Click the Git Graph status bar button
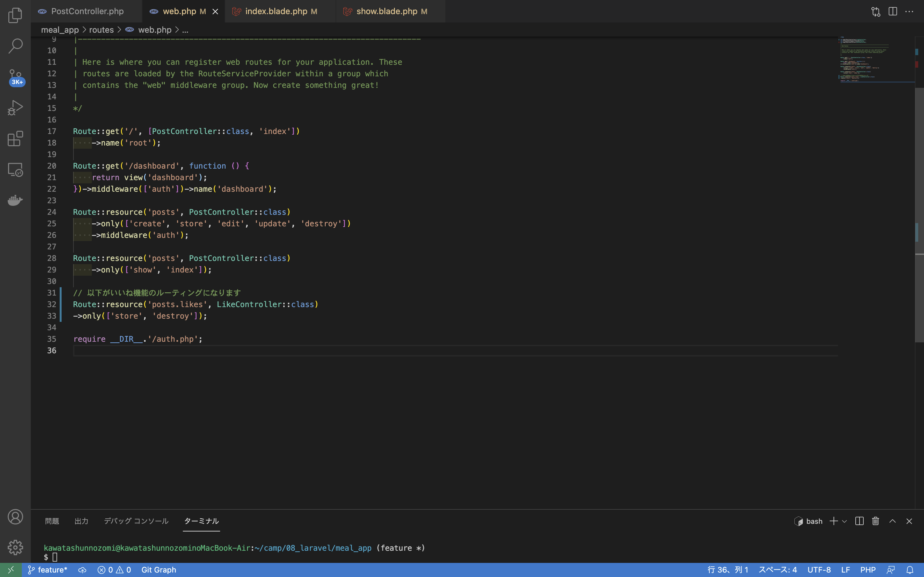 (158, 570)
